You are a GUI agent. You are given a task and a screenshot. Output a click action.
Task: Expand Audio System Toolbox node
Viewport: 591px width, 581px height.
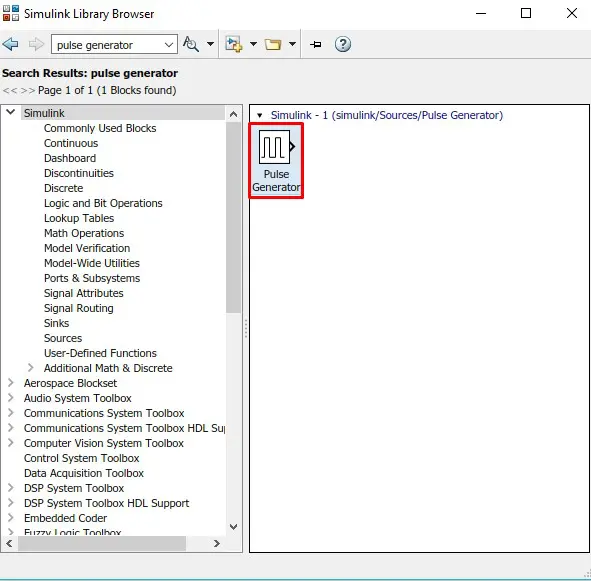tap(11, 398)
